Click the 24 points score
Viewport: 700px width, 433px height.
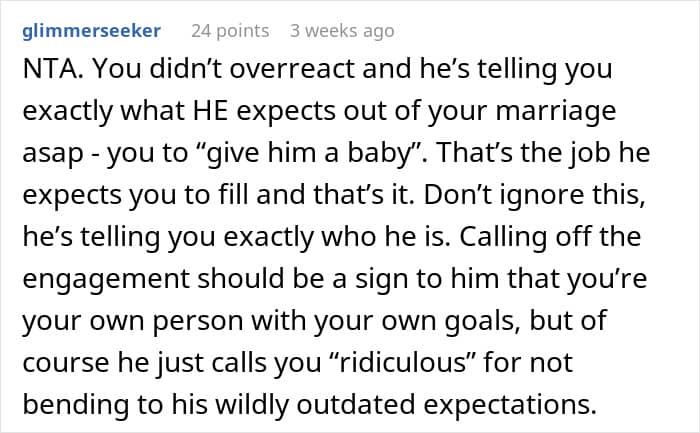click(230, 31)
